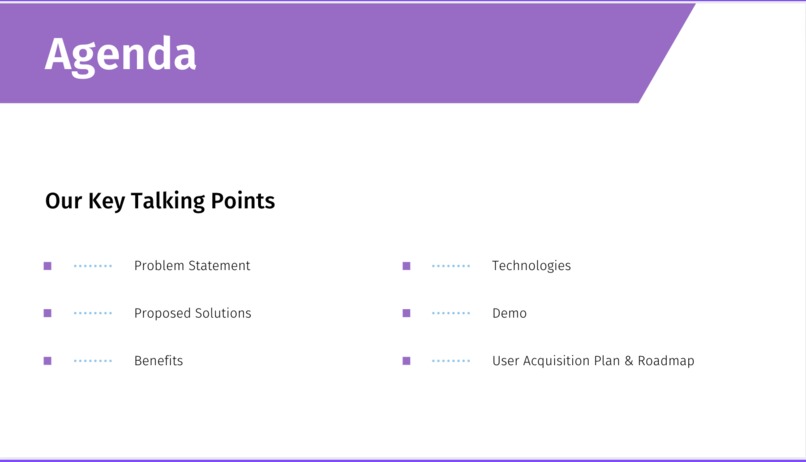
Task: Click purple square bullet beside Benefits
Action: tap(47, 361)
